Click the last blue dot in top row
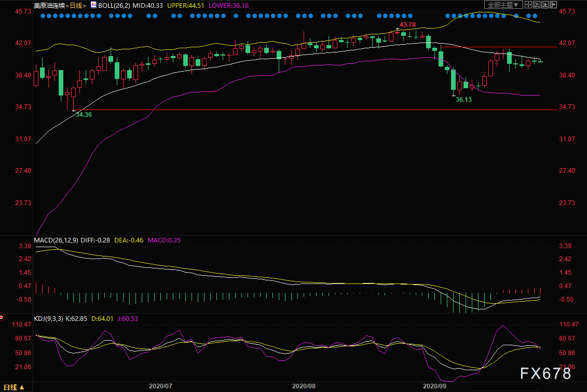Screen dimensions: 587x392 click(x=535, y=16)
